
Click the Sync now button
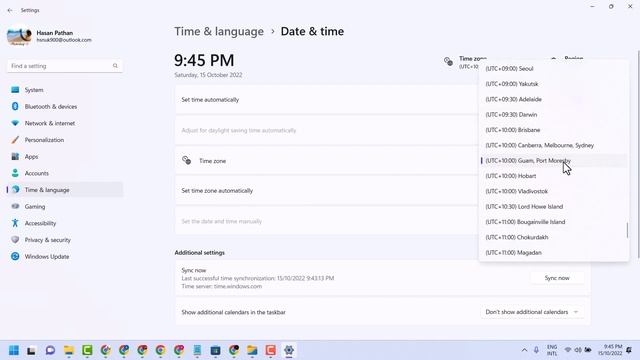[x=557, y=278]
